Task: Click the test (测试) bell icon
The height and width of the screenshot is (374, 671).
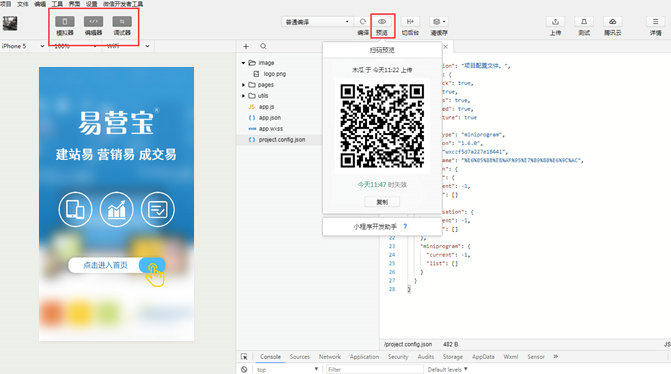Action: point(584,21)
